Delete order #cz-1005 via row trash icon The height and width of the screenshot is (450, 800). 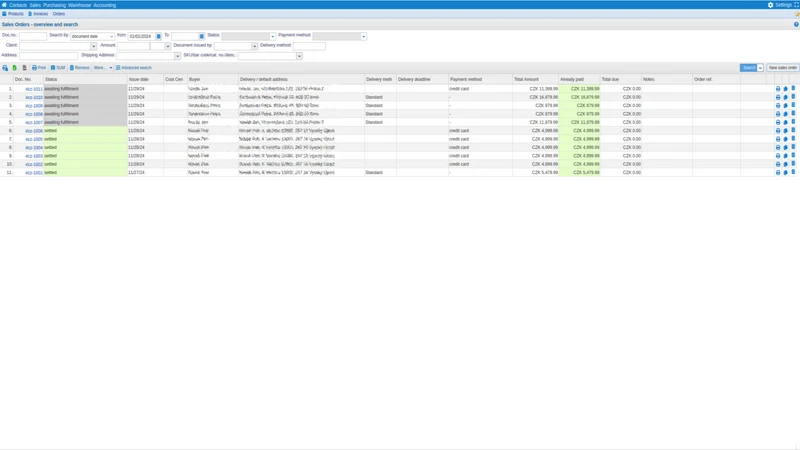point(793,139)
